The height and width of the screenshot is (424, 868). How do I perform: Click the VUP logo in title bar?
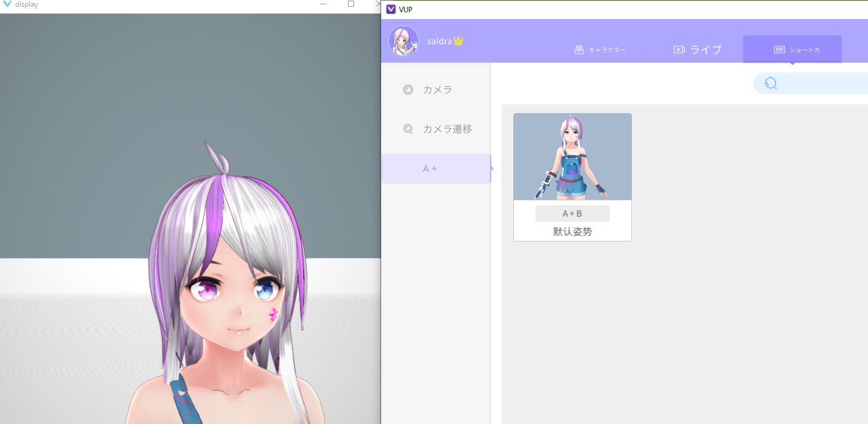[390, 9]
